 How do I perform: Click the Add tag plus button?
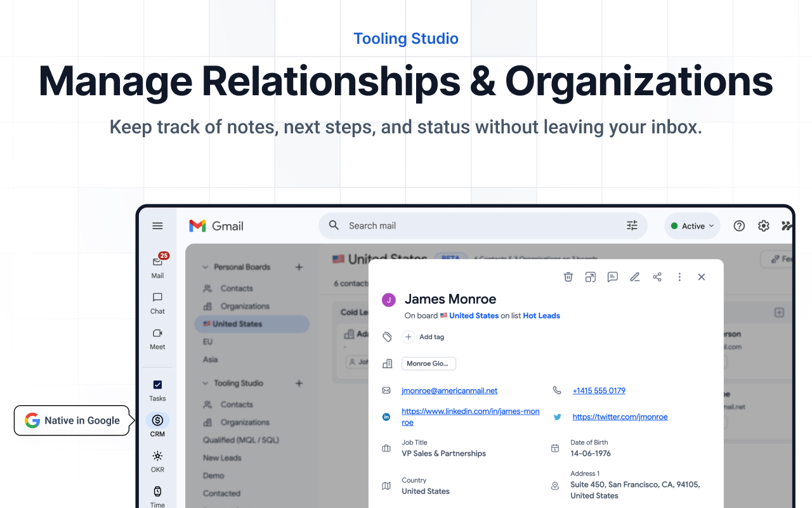coord(409,337)
